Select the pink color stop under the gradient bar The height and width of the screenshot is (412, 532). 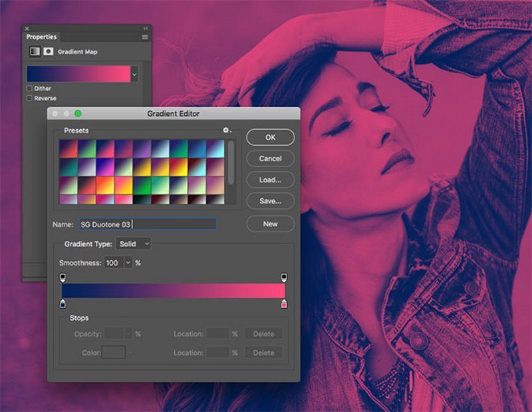[283, 304]
